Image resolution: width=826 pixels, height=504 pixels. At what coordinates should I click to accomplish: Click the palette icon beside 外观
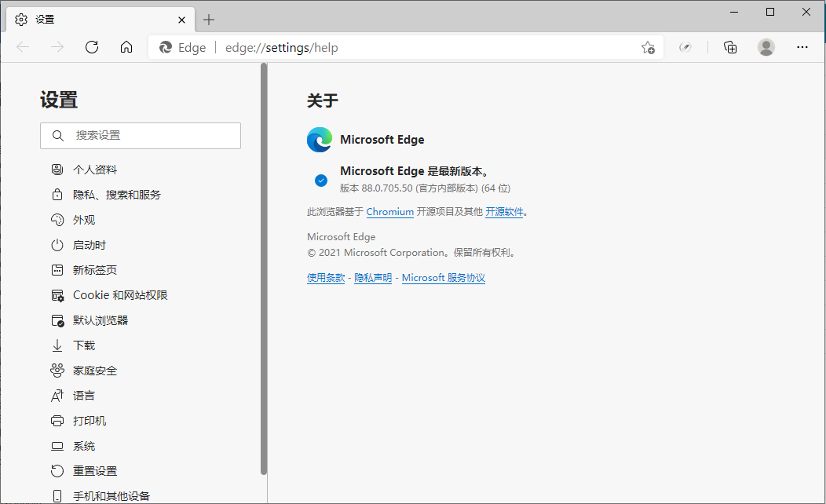click(57, 220)
